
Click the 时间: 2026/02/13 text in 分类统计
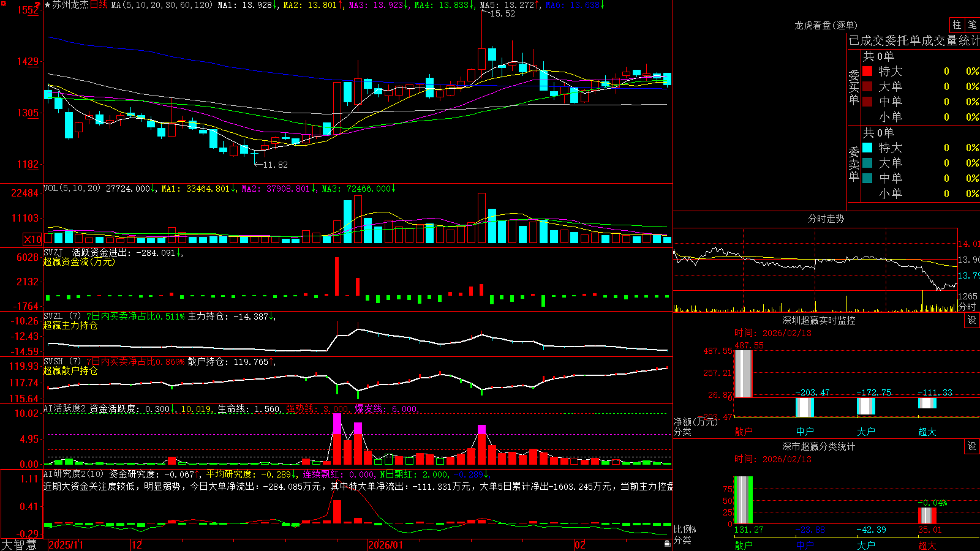click(x=773, y=459)
